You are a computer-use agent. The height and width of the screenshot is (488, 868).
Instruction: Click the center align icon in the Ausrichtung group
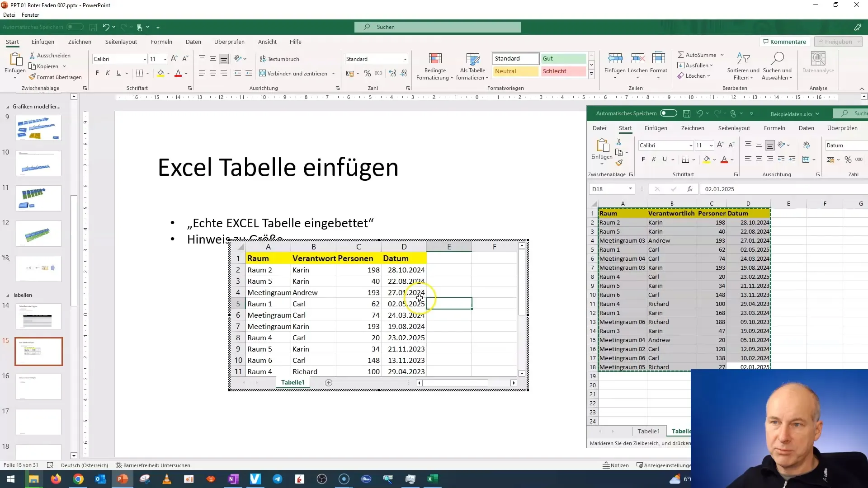(213, 73)
